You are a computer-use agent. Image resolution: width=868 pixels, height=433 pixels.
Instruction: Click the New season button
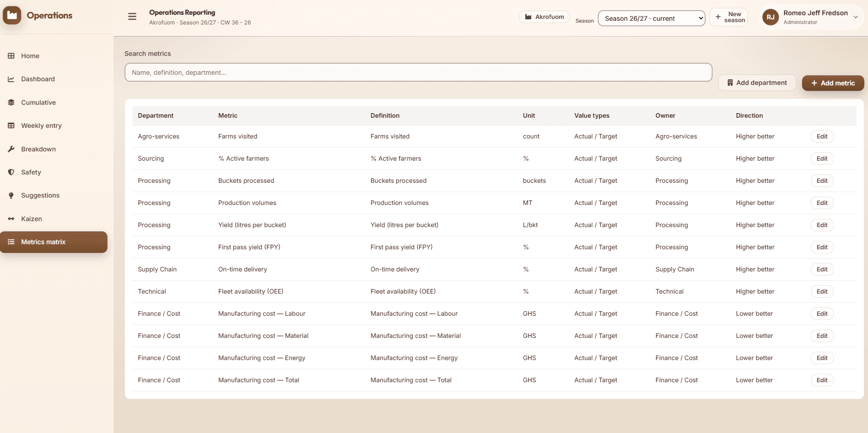pyautogui.click(x=729, y=17)
